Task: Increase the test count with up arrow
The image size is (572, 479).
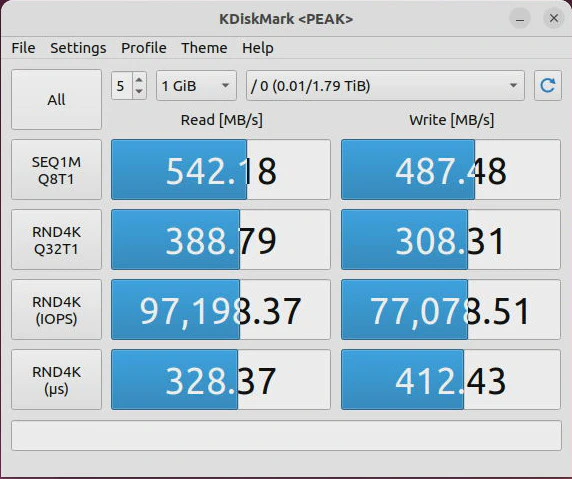Action: (x=139, y=80)
